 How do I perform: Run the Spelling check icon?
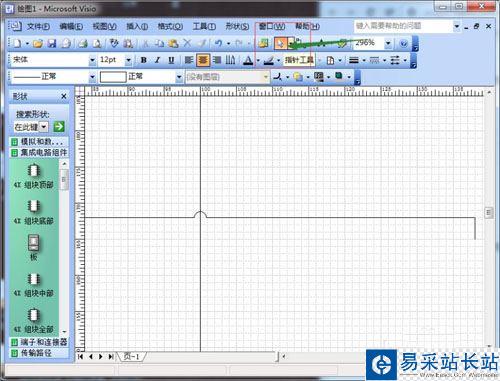tap(114, 43)
